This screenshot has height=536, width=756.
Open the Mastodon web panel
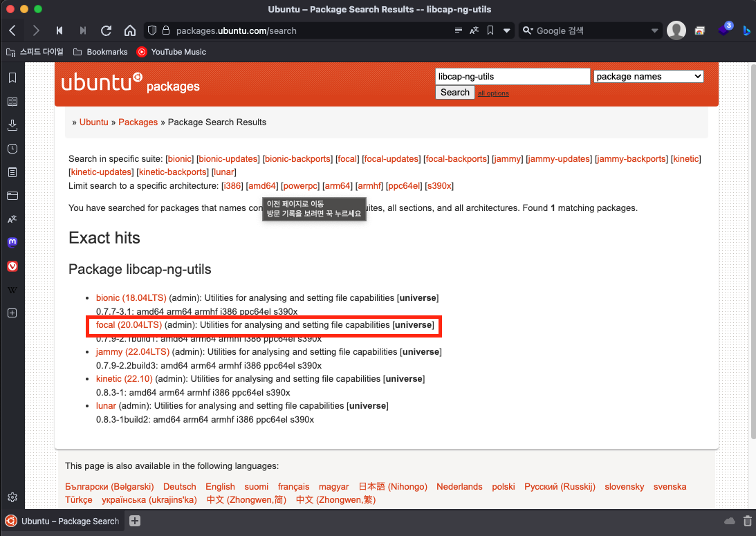click(12, 242)
